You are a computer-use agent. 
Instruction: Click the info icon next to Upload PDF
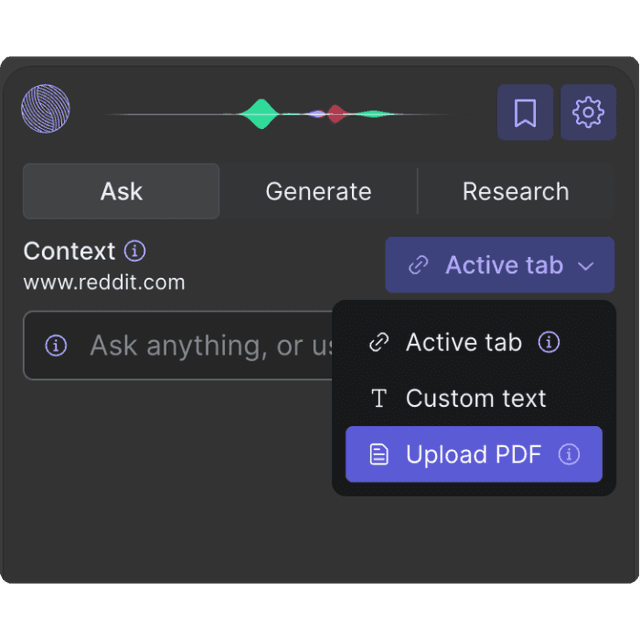[569, 455]
